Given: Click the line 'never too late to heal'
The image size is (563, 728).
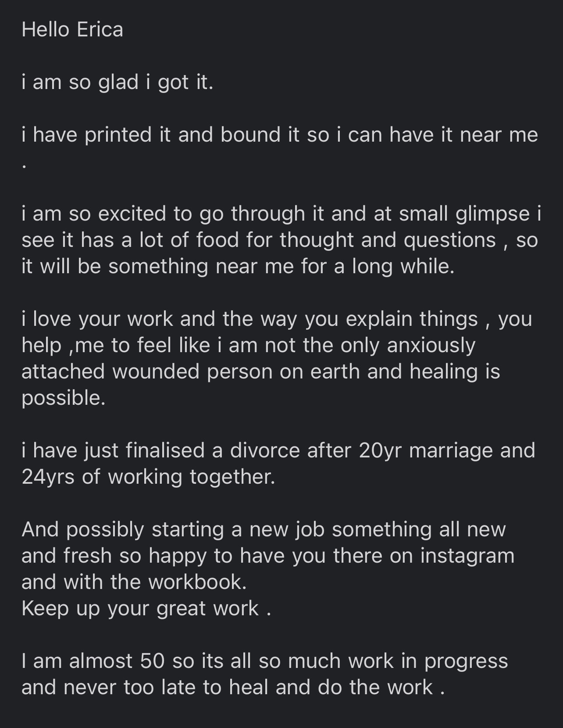Looking at the screenshot, I should pyautogui.click(x=166, y=687).
